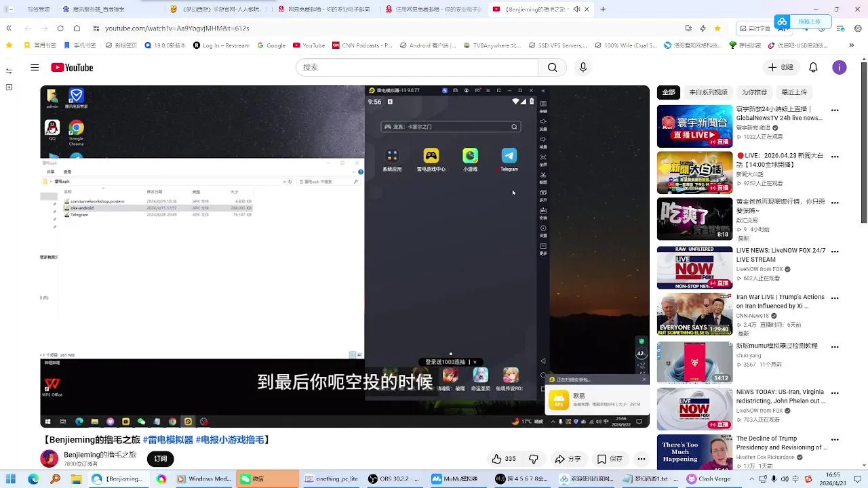Like the video with thumbs up
Viewport: 868px width, 488px height.
[x=503, y=459]
